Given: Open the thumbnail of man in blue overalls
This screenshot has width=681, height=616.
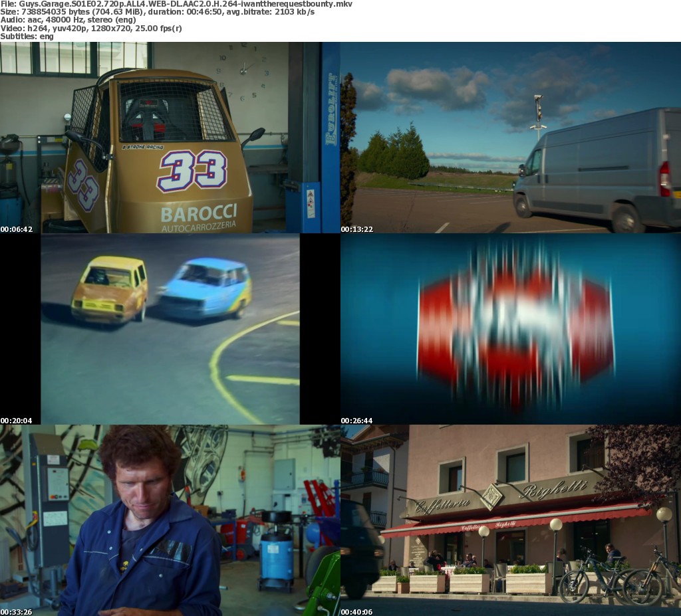Looking at the screenshot, I should tap(170, 520).
